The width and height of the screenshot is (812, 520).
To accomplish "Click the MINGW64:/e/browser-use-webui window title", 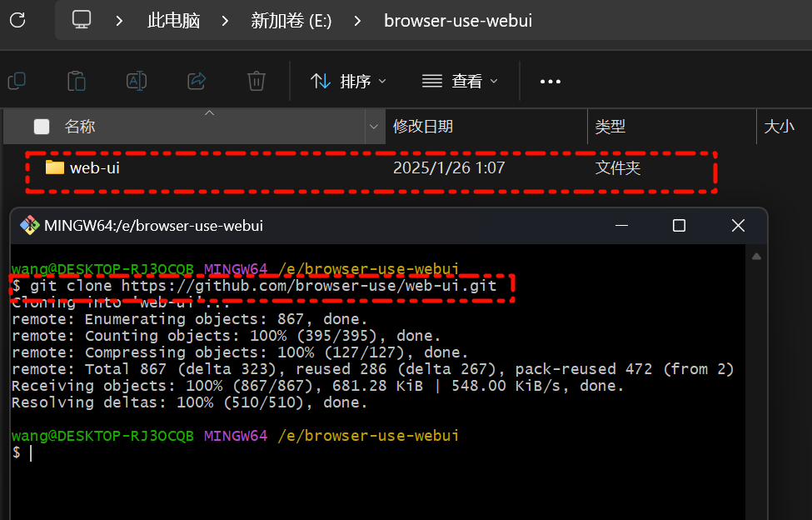I will [154, 226].
